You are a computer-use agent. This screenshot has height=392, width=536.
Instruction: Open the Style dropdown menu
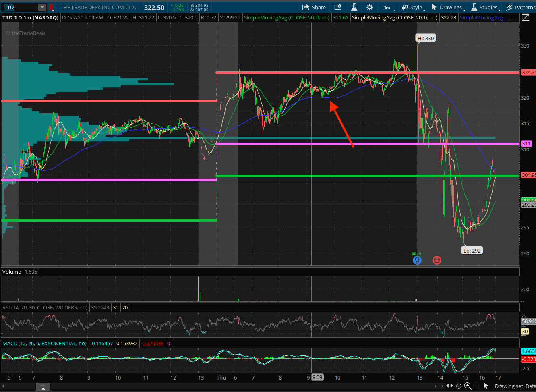click(412, 7)
